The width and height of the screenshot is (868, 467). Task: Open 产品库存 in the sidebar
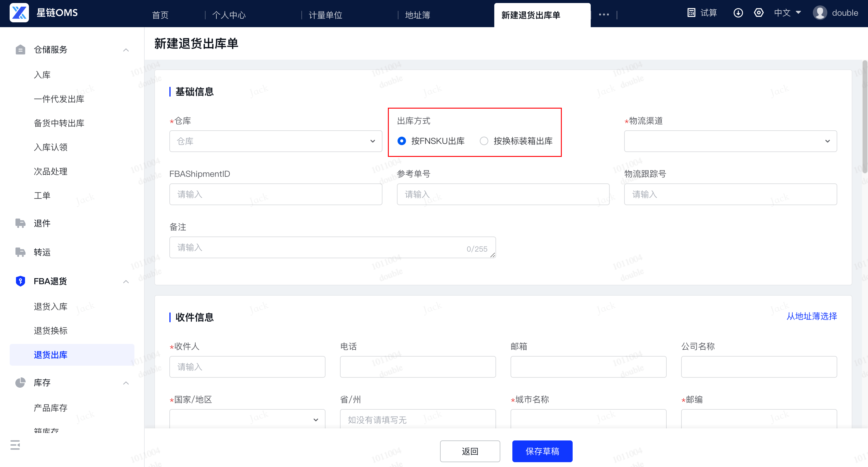click(x=51, y=408)
